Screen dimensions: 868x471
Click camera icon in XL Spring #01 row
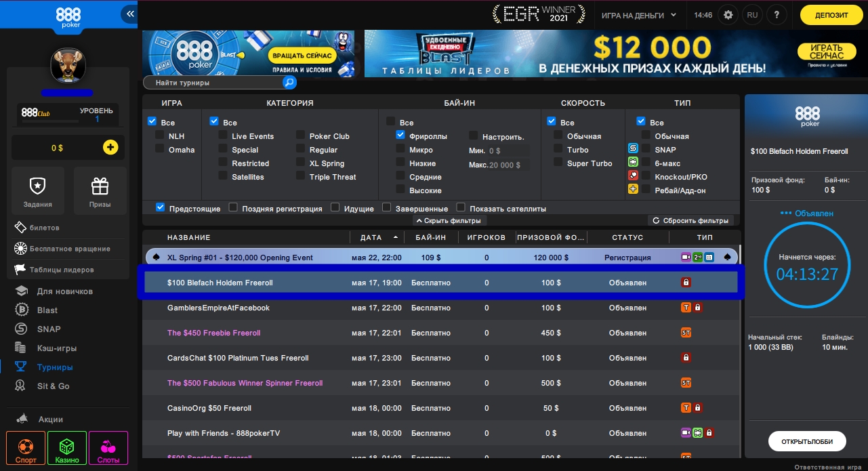pos(686,258)
